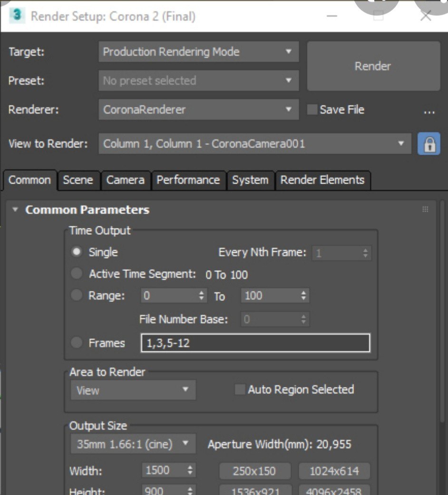Click the Render button
This screenshot has width=448, height=495.
click(x=373, y=66)
